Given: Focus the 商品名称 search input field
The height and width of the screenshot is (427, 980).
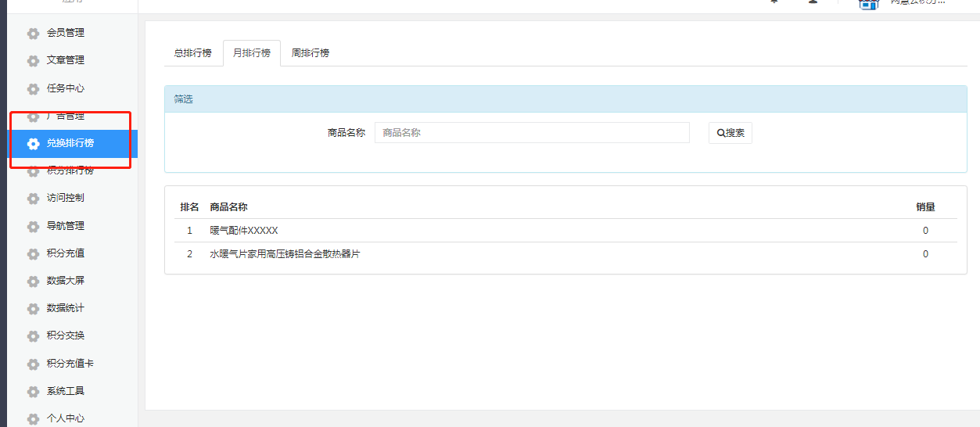Looking at the screenshot, I should [x=532, y=133].
